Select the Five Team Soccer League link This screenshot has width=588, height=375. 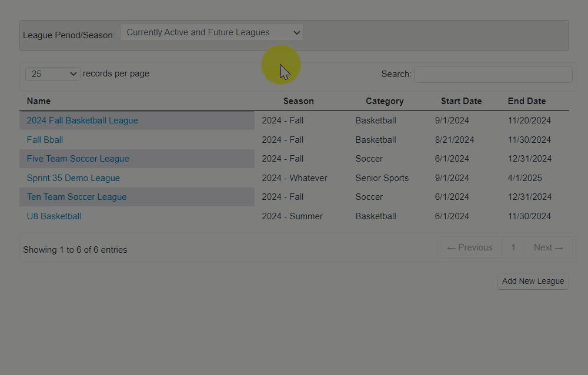pos(78,159)
